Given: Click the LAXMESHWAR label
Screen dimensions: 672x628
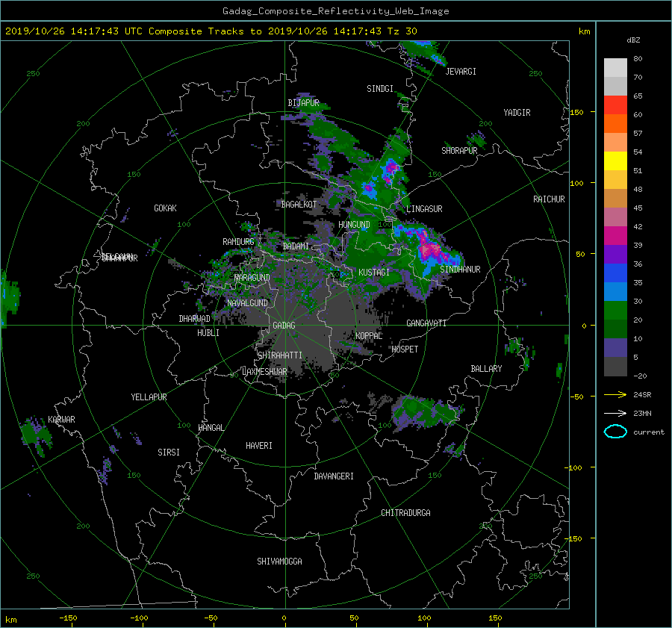Looking at the screenshot, I should pyautogui.click(x=264, y=372).
